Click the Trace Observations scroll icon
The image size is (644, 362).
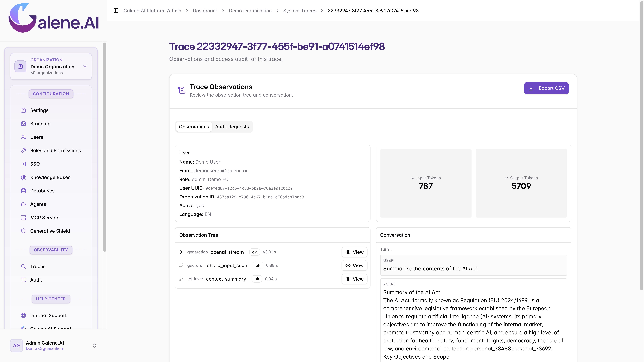click(182, 90)
